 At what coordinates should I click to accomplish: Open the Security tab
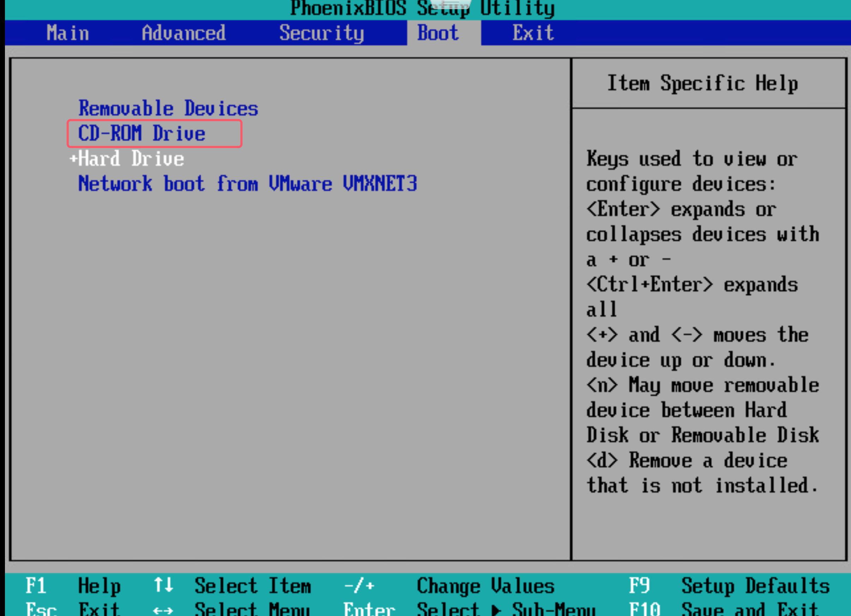pos(321,33)
